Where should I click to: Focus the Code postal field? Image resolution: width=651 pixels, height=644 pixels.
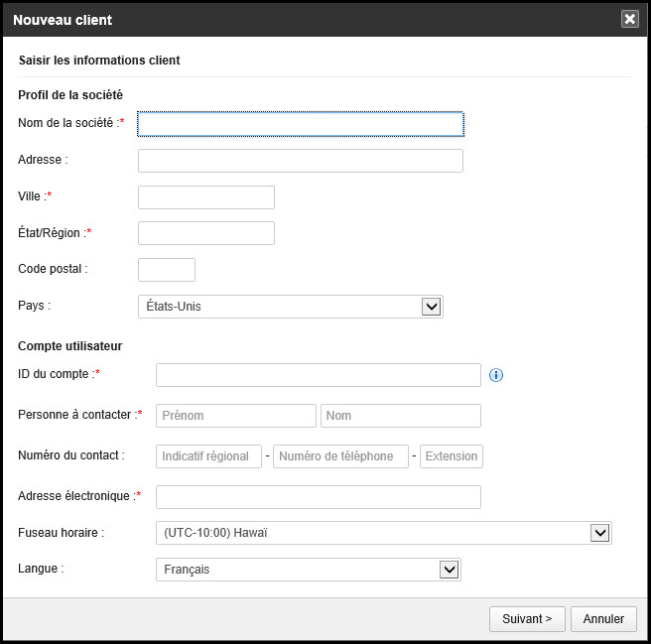click(x=167, y=270)
